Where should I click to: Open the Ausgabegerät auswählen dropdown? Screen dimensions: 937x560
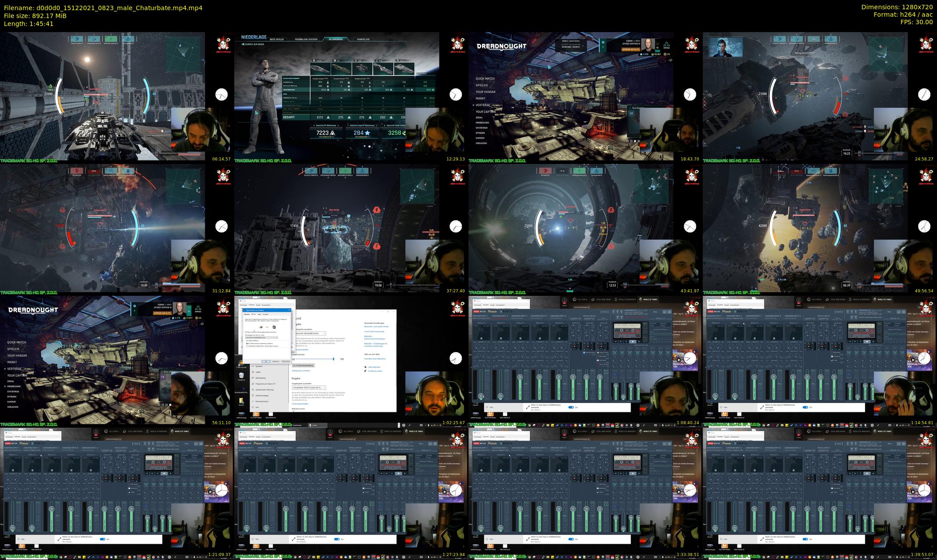click(x=311, y=333)
